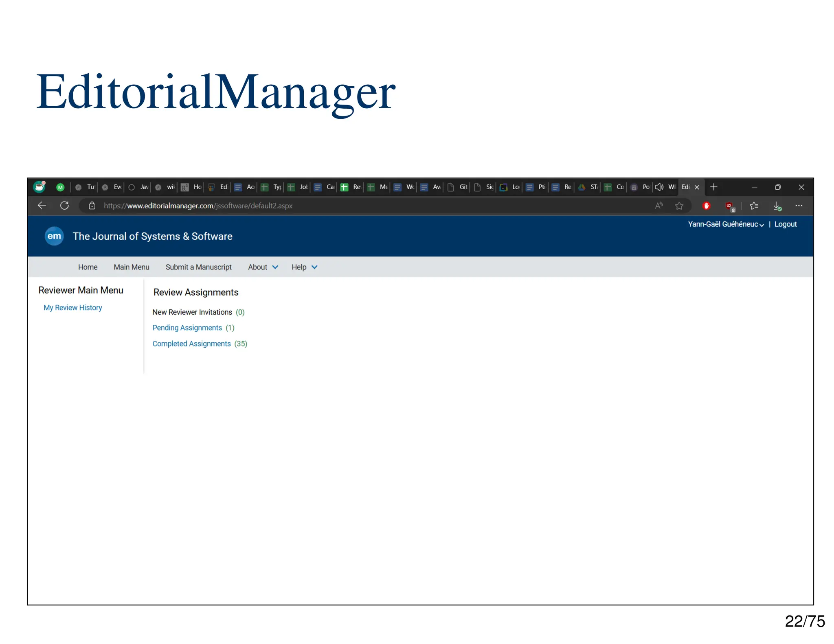
Task: Switch to the Tu tab
Action: pyautogui.click(x=85, y=187)
